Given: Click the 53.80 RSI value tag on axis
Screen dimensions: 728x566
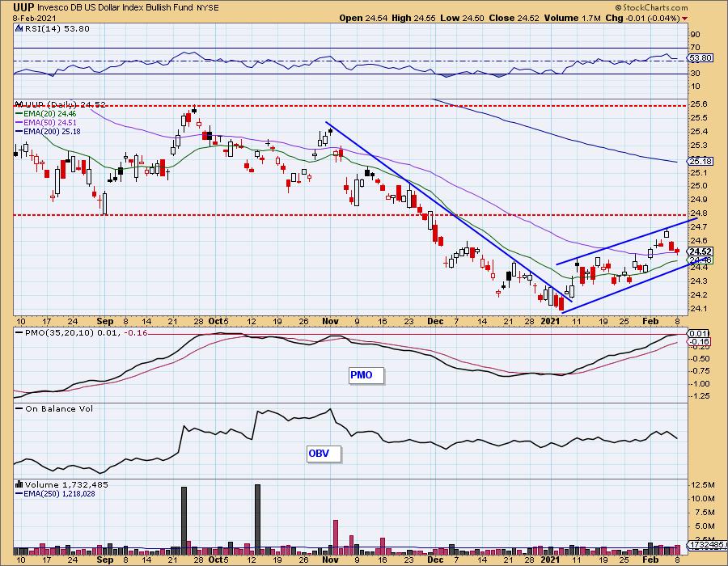Looking at the screenshot, I should coord(700,58).
